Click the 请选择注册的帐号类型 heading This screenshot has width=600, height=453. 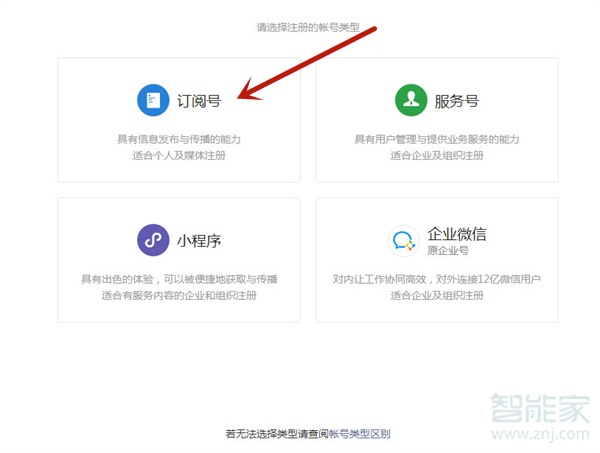pos(306,28)
